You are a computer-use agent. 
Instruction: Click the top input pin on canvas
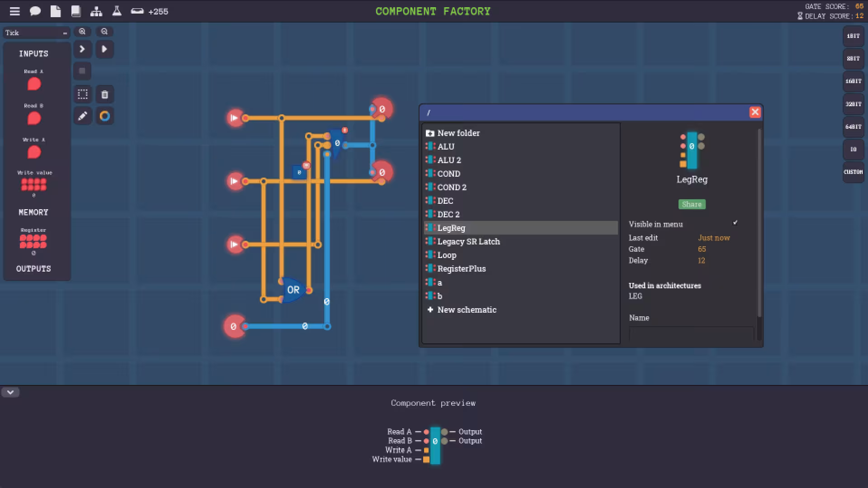pyautogui.click(x=236, y=118)
